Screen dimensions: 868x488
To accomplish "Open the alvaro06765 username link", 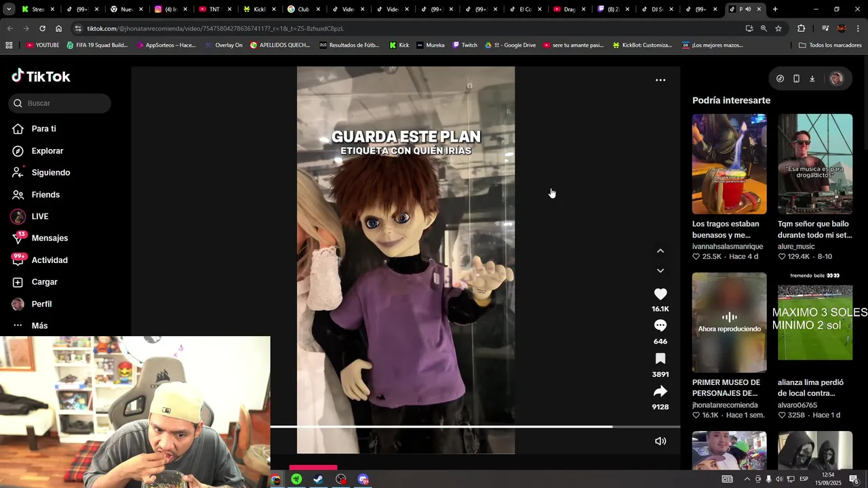I will tap(797, 405).
